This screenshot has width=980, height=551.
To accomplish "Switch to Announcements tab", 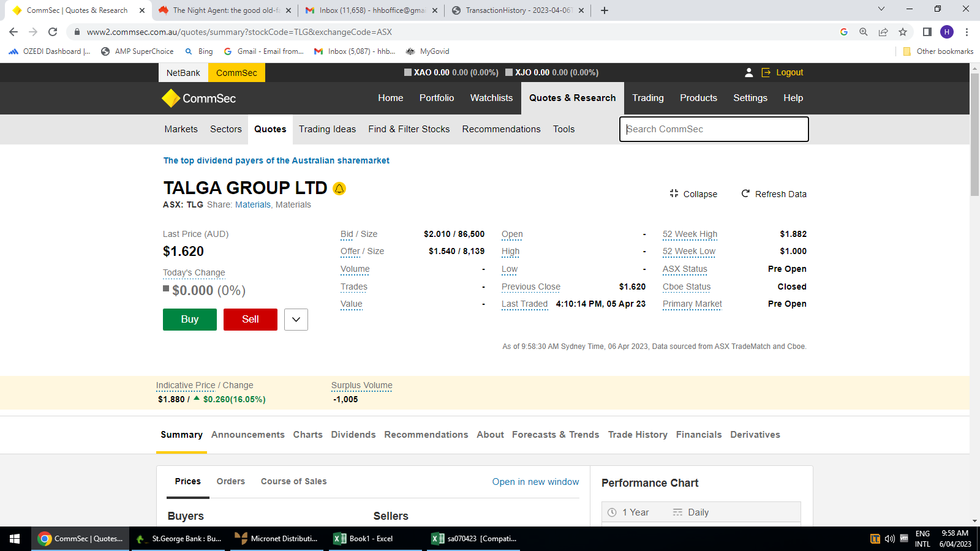I will [248, 435].
